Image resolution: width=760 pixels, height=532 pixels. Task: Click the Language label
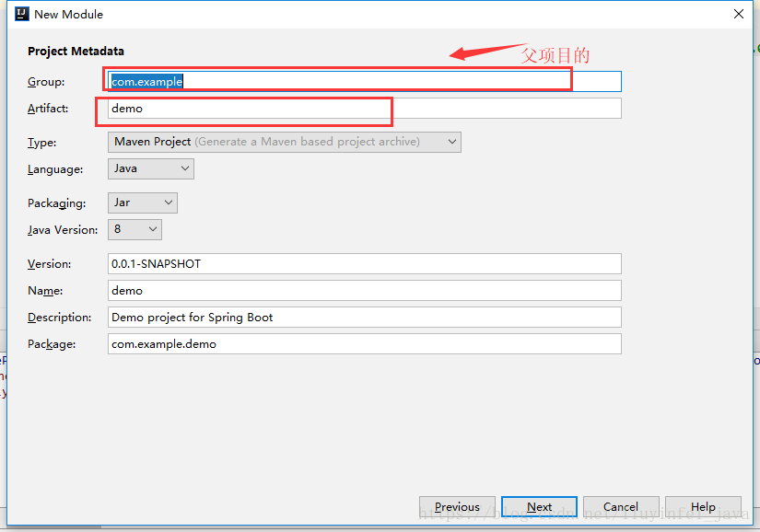(55, 170)
